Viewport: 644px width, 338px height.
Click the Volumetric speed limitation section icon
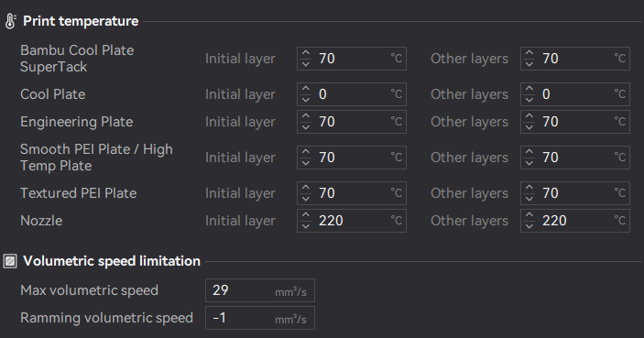pos(10,261)
